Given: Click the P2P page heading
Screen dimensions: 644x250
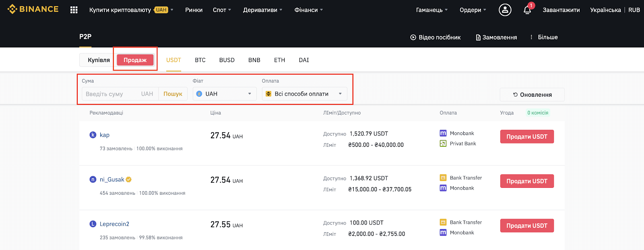Looking at the screenshot, I should 85,37.
